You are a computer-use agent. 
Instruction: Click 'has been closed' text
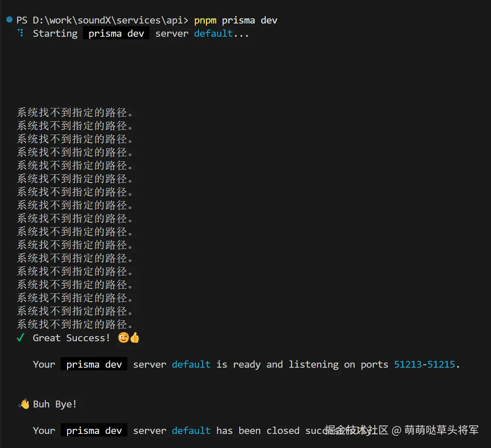[258, 430]
